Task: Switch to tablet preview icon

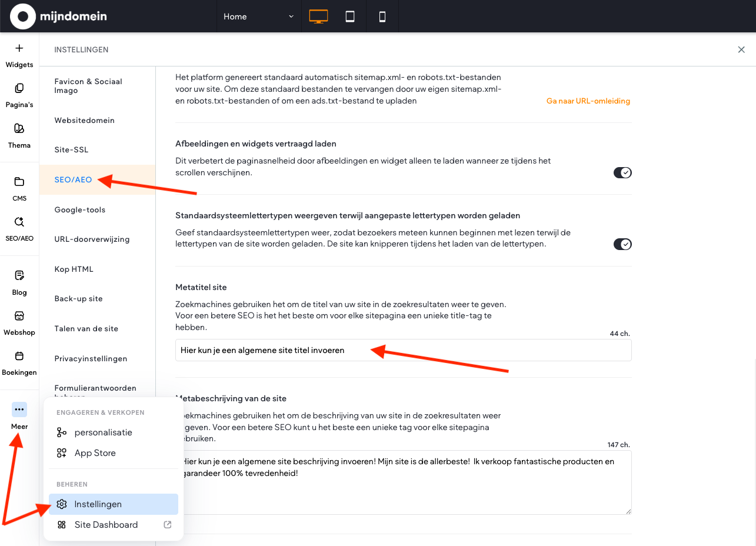Action: point(350,16)
